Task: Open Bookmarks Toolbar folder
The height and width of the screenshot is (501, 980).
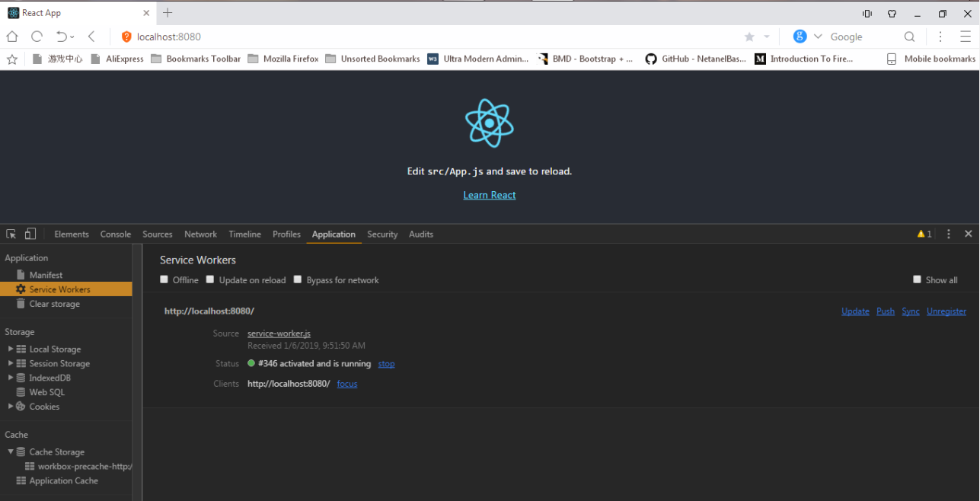Action: pyautogui.click(x=196, y=59)
